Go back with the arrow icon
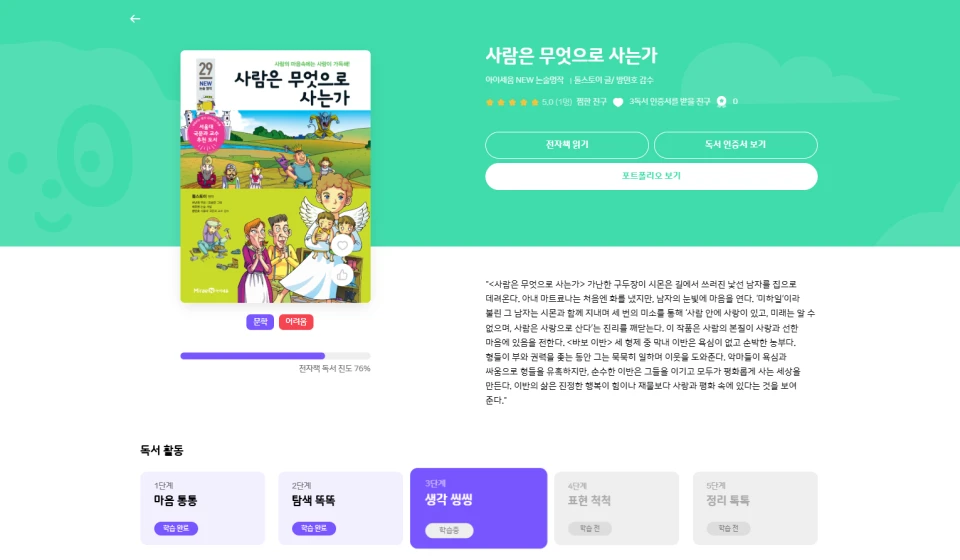Screen dimensions: 960x560 point(135,19)
